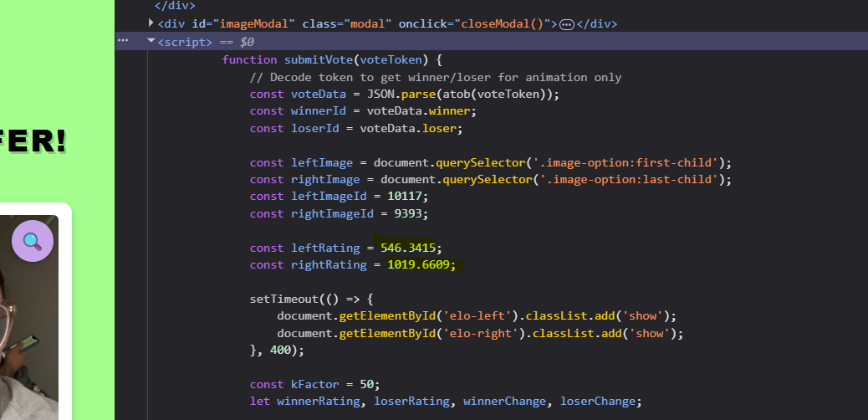Click the leftRating value 546.3415
The width and height of the screenshot is (868, 420).
click(x=411, y=248)
